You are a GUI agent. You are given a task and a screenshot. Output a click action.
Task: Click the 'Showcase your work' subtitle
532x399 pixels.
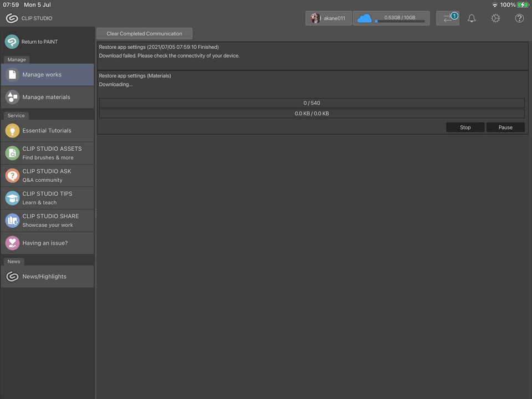point(48,225)
